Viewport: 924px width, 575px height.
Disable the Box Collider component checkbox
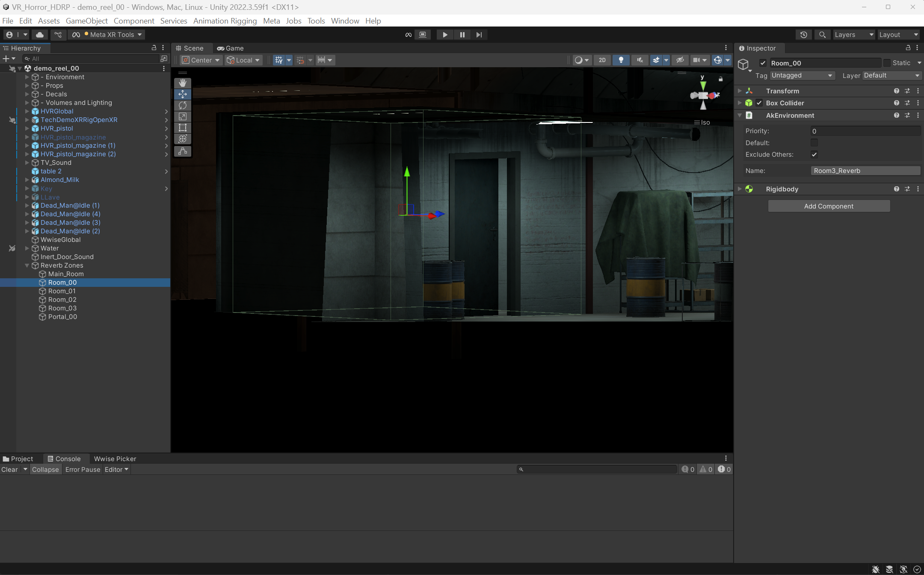pyautogui.click(x=759, y=103)
